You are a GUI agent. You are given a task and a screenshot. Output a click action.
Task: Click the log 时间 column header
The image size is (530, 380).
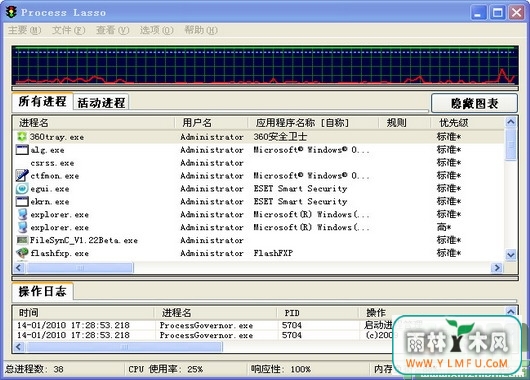pos(83,313)
